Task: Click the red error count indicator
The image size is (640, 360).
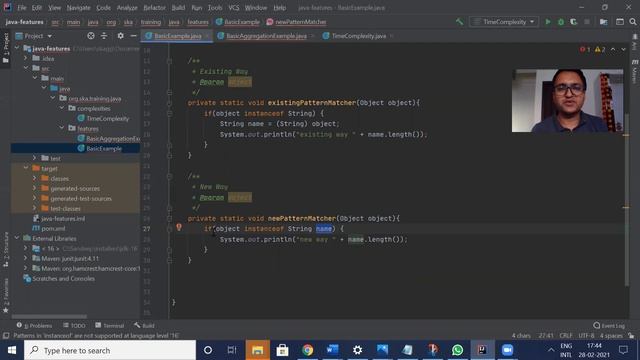Action: (585, 49)
